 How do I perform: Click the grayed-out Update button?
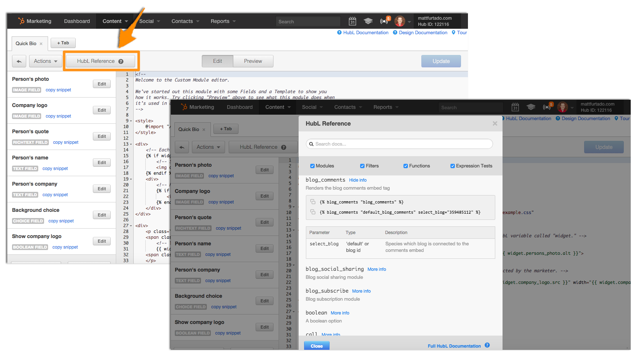tap(441, 61)
